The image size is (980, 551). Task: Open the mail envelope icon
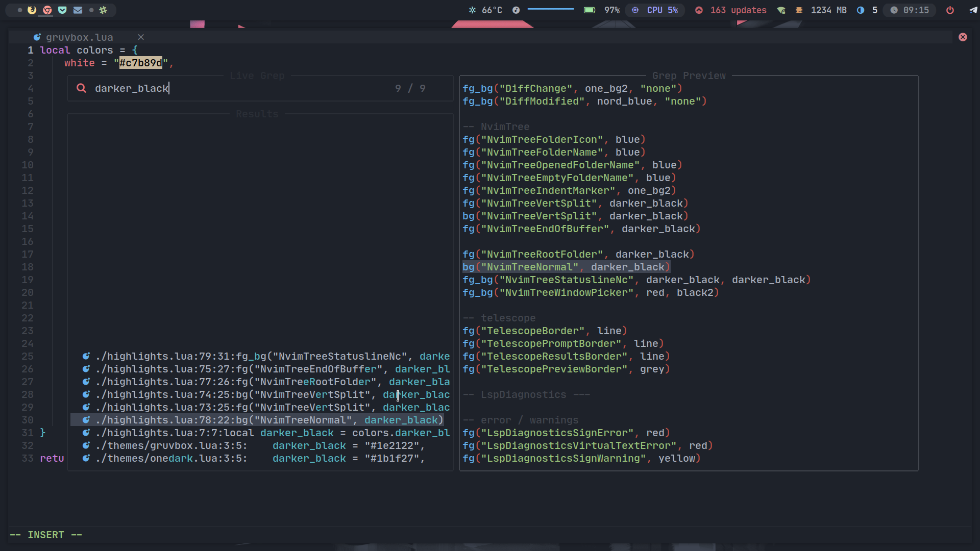pyautogui.click(x=78, y=10)
